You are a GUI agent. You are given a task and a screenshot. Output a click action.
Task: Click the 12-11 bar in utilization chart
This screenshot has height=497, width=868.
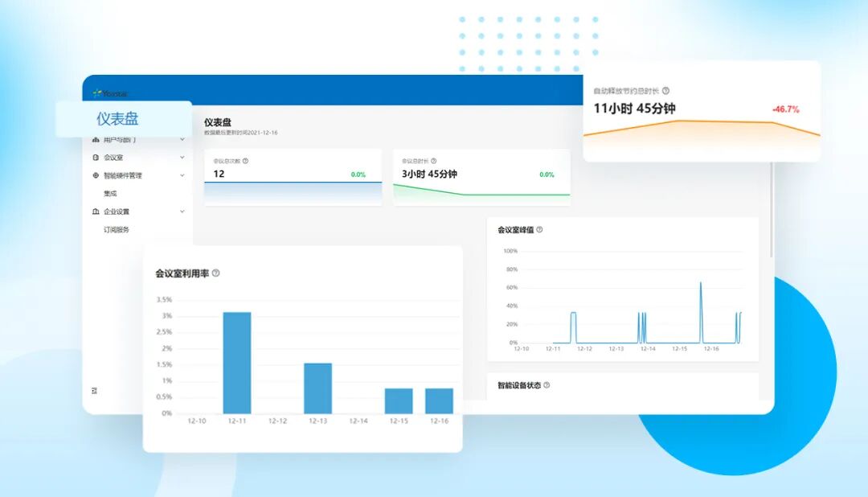tap(237, 363)
